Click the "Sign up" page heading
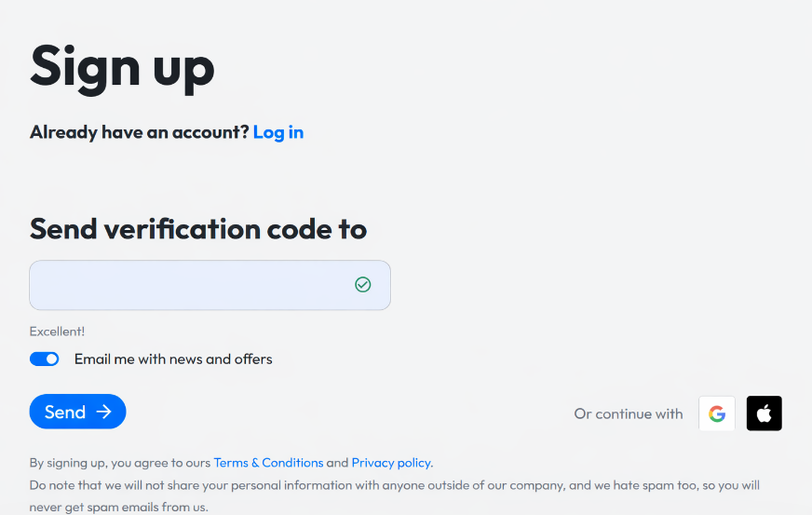 [122, 66]
